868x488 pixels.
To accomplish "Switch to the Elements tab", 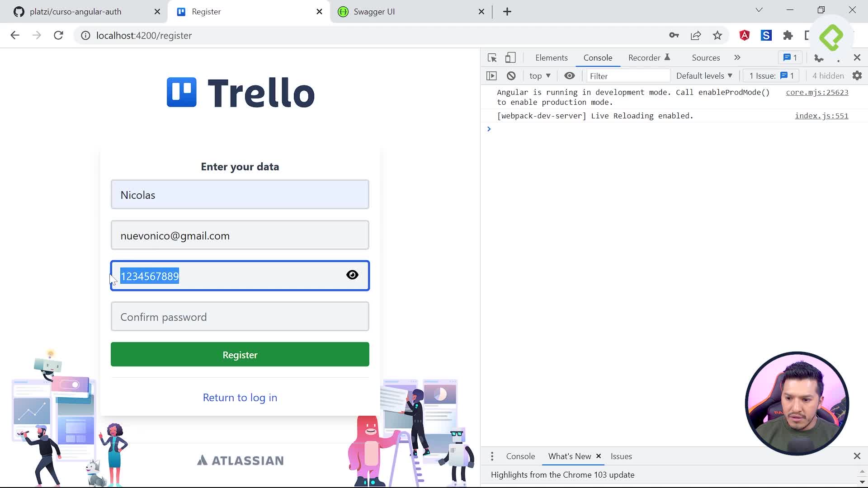I will [552, 58].
